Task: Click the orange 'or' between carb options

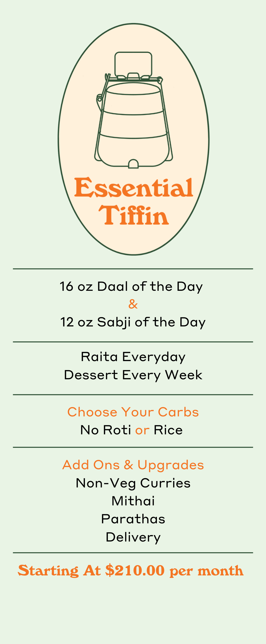Action: pyautogui.click(x=142, y=431)
